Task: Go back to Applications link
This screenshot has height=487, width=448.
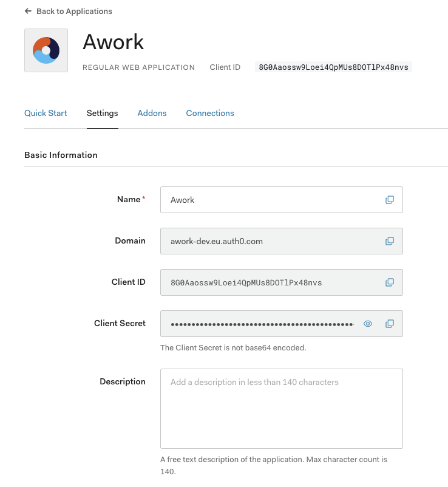Action: click(74, 11)
